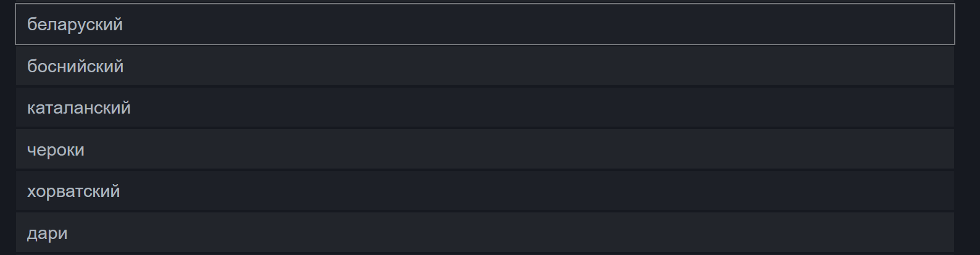This screenshot has width=980, height=255.
Task: Set language to Croatian (хорватский)
Action: click(x=73, y=191)
